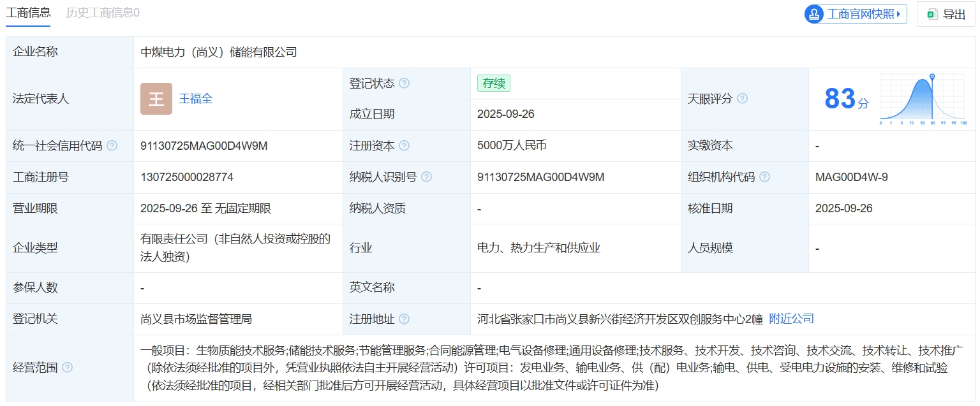Viewport: 980px width, 406px height.
Task: Click help icon next to 登记状态
Action: tap(404, 83)
